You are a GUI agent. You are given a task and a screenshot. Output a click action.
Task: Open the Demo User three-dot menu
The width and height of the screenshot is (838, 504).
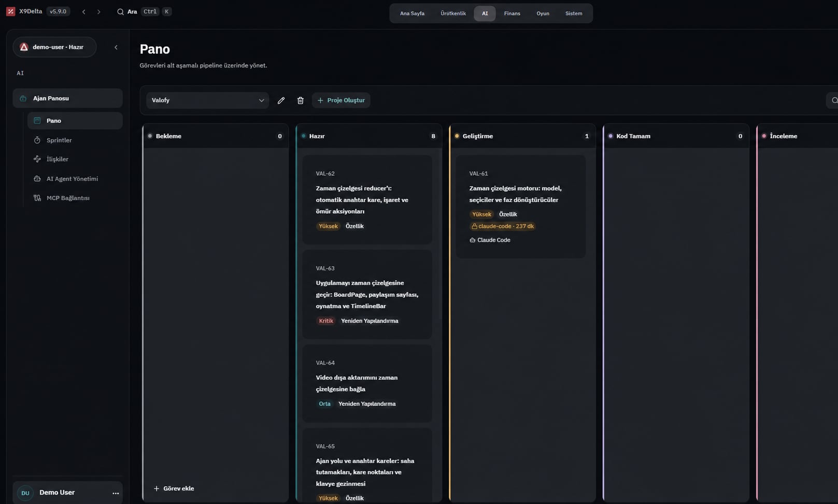click(x=116, y=493)
